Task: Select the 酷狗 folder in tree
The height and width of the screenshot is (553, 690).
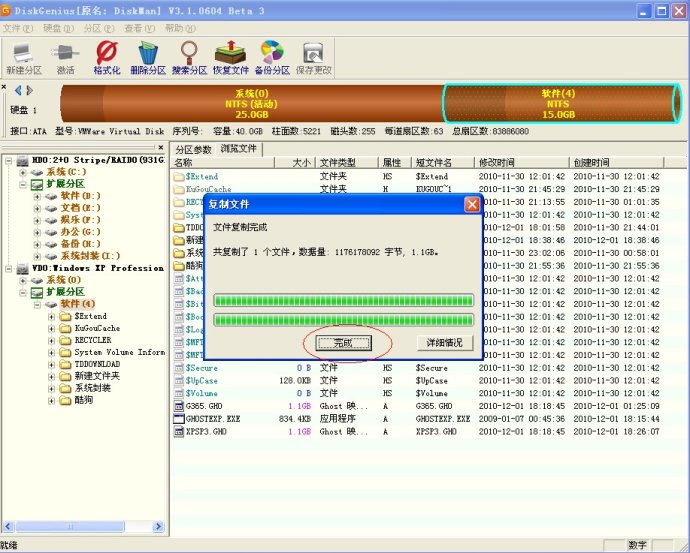Action: point(84,400)
